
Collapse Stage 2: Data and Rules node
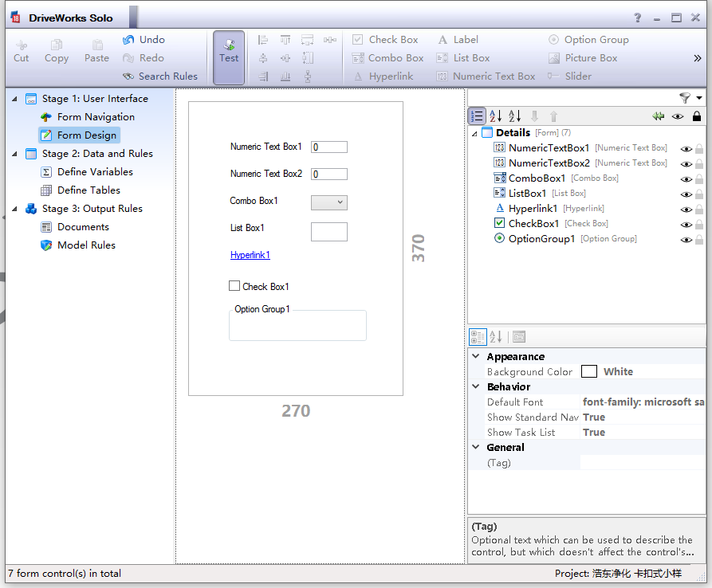14,154
